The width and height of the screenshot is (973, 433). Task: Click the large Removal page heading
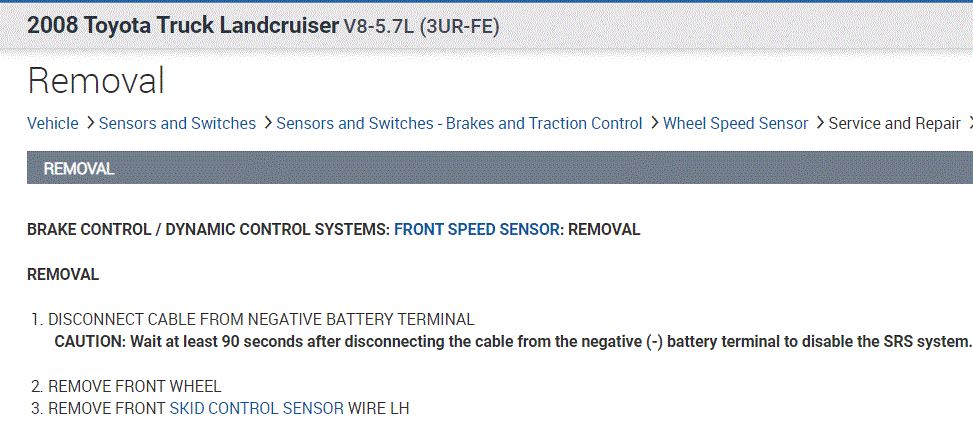tap(96, 80)
